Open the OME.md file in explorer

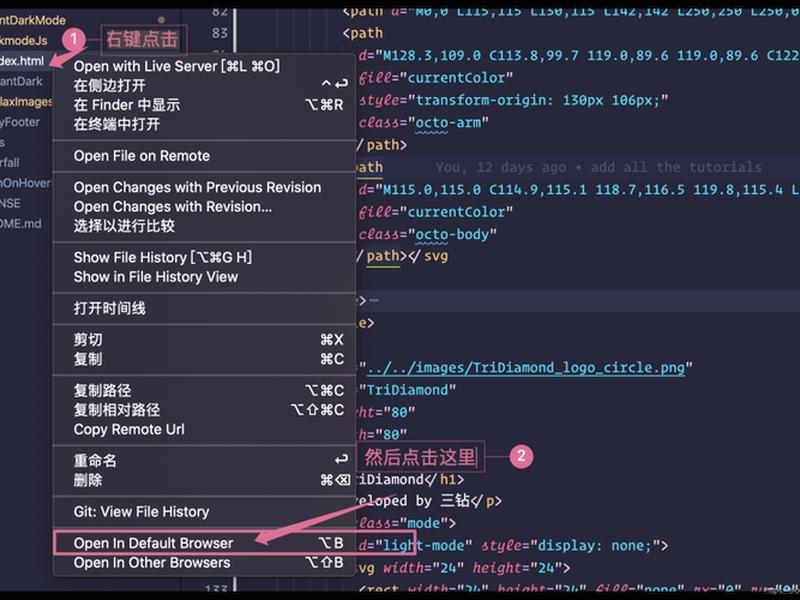pyautogui.click(x=21, y=223)
